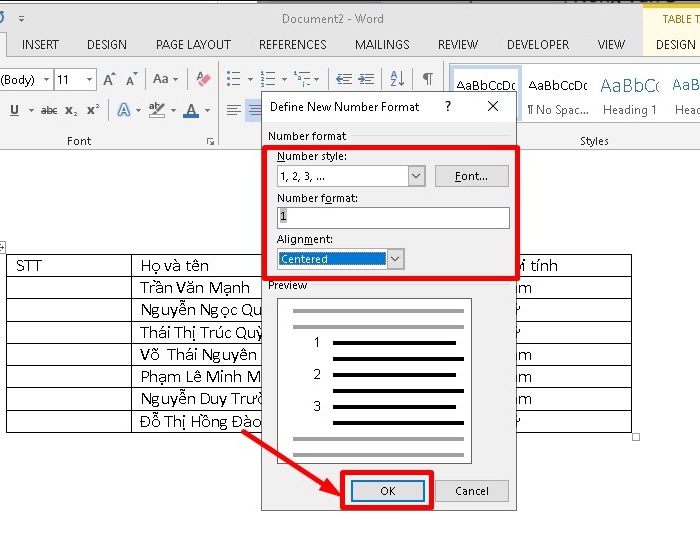Click the Align Left icon
Viewport: 700px width, 545px height.
[x=233, y=110]
